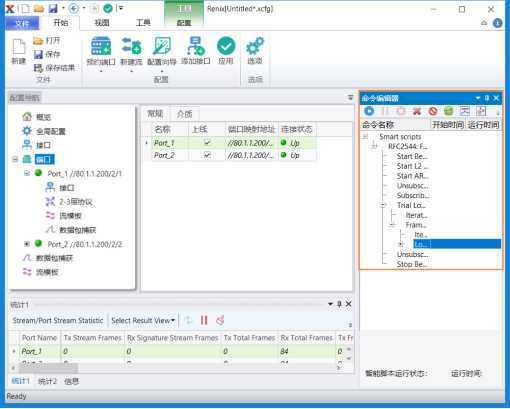This screenshot has width=510, height=409.
Task: Toggle the online checkbox for Port_1
Action: click(207, 143)
